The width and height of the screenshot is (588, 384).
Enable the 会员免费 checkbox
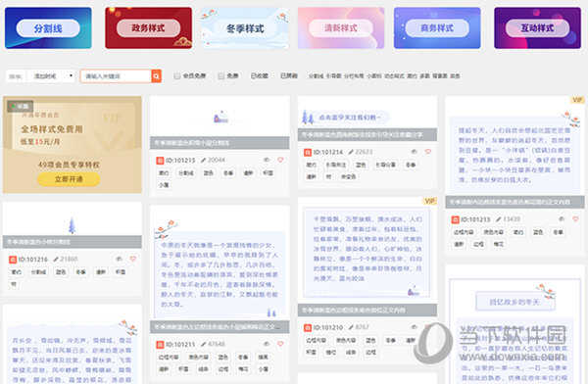[177, 76]
